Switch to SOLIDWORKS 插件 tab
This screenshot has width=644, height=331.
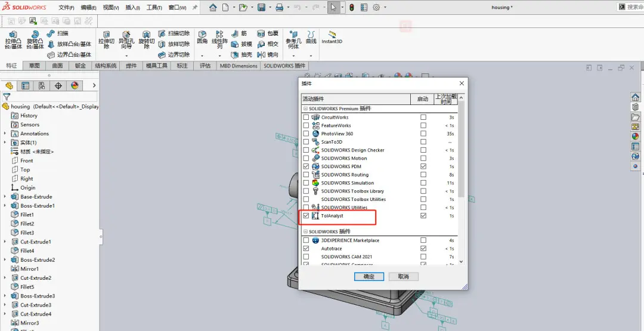[284, 66]
